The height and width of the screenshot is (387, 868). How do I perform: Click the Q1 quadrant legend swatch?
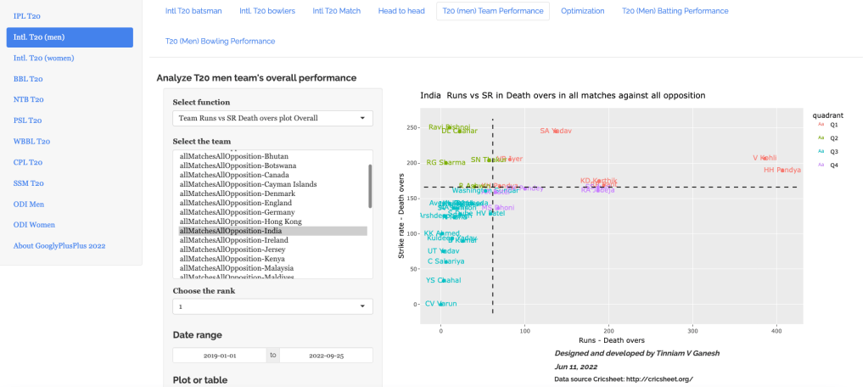coord(820,124)
